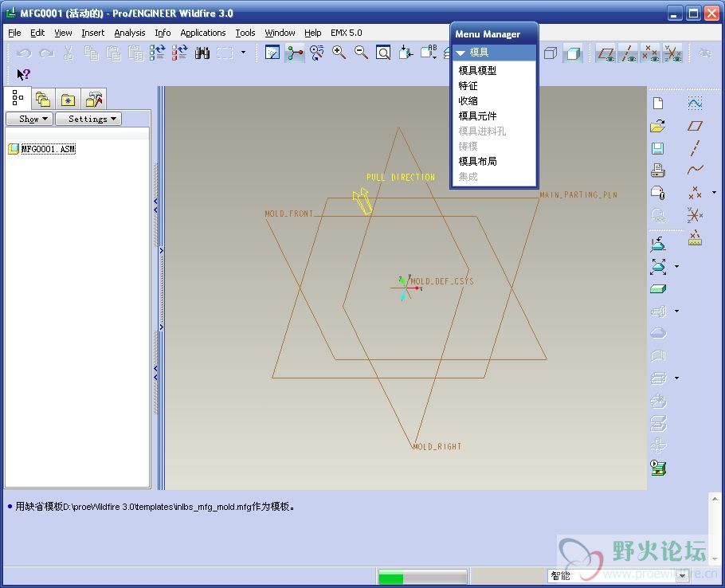Open the Insert menu

pyautogui.click(x=93, y=33)
